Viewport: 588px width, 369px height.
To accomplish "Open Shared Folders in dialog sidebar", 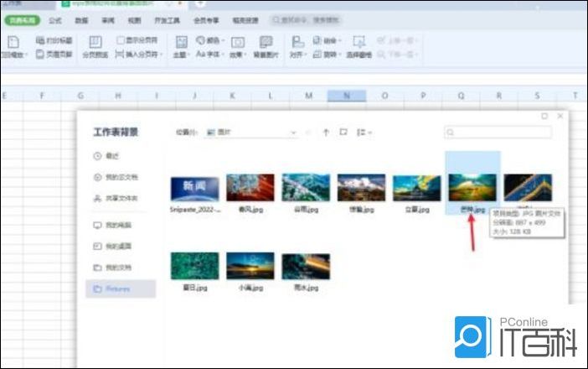I will coord(116,198).
